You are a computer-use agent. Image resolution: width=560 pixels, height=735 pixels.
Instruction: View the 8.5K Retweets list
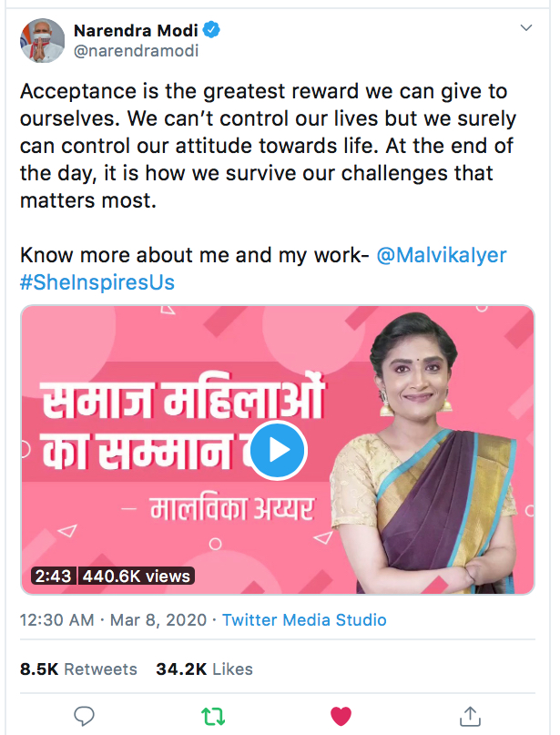click(x=78, y=669)
